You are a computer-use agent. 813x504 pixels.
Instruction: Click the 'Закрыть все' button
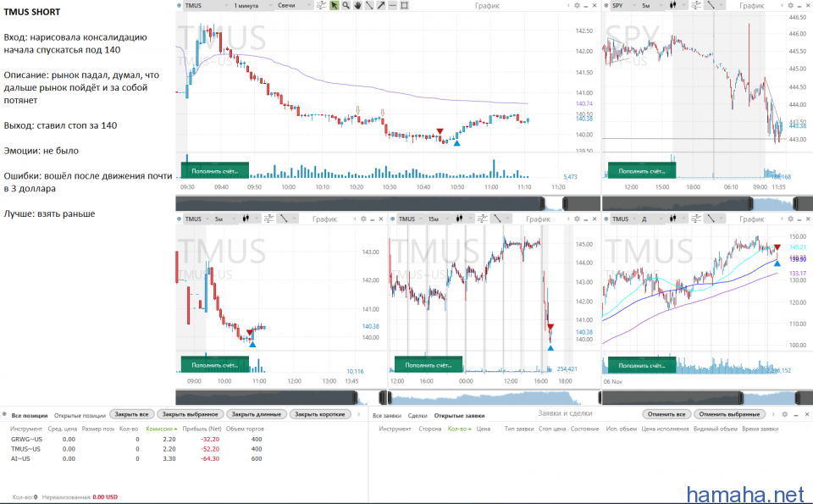click(132, 414)
